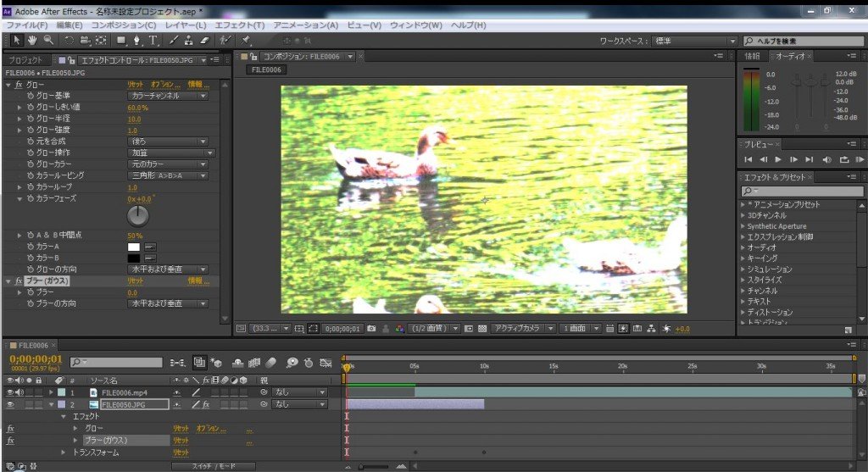Toggle the ブラー(ガウス) effect fx in Effect Controls

(x=19, y=281)
